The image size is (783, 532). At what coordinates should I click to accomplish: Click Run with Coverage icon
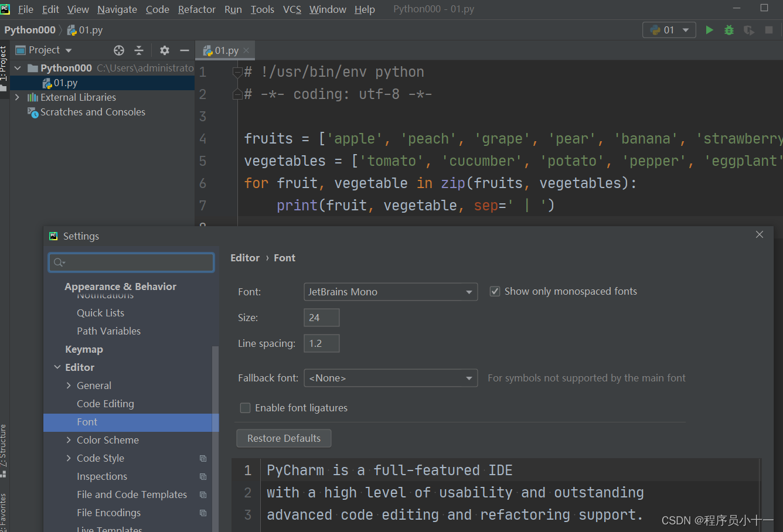click(749, 30)
